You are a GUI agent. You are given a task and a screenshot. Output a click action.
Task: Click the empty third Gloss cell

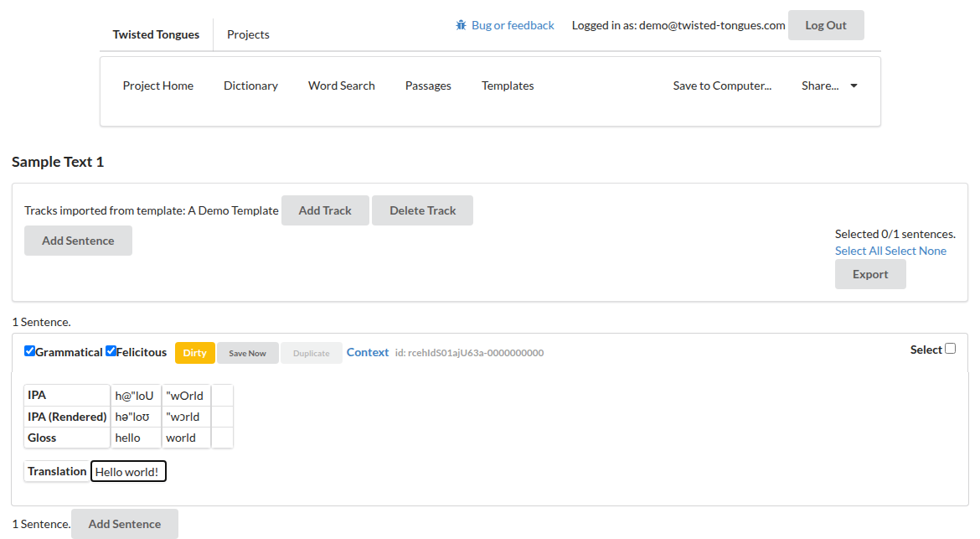click(223, 438)
